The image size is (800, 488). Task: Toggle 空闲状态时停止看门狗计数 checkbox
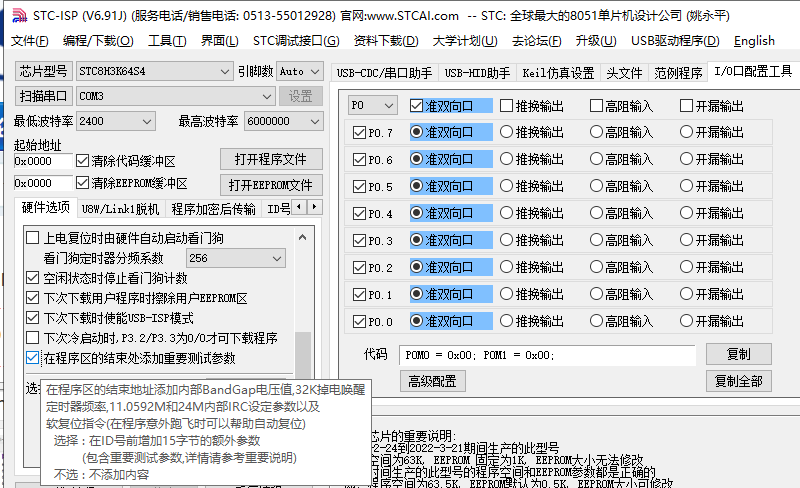point(33,278)
